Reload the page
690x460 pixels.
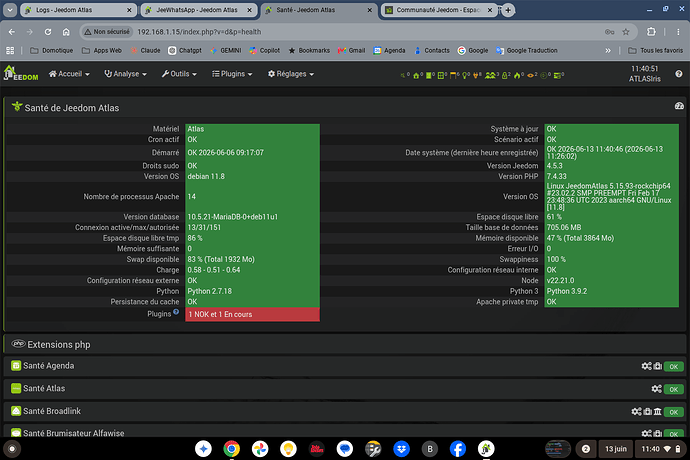click(x=48, y=32)
